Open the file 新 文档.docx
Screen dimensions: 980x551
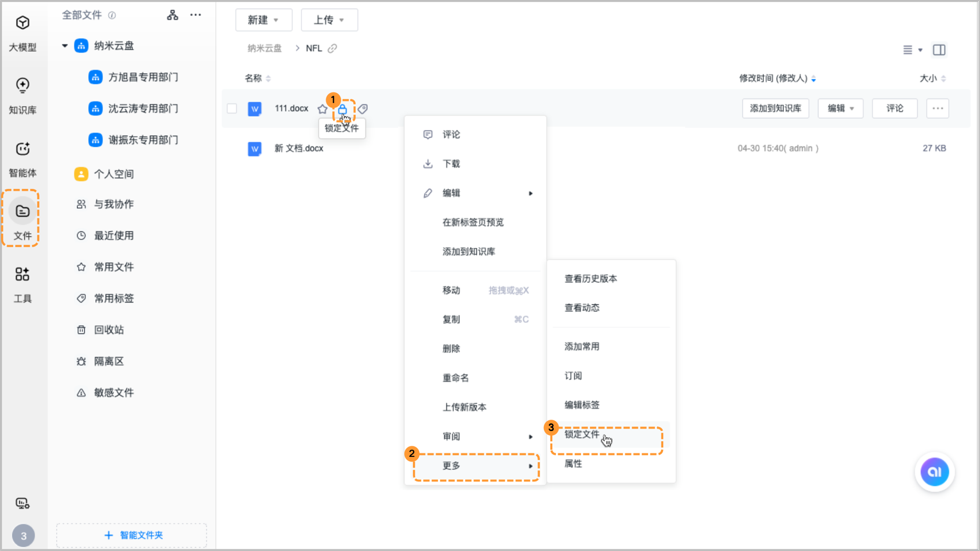[299, 148]
